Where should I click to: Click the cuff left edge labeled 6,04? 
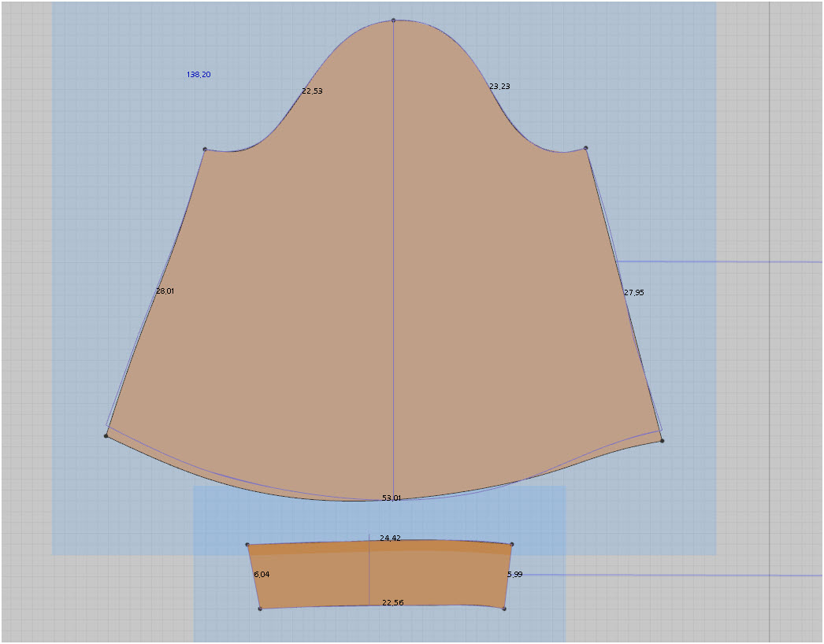262,575
